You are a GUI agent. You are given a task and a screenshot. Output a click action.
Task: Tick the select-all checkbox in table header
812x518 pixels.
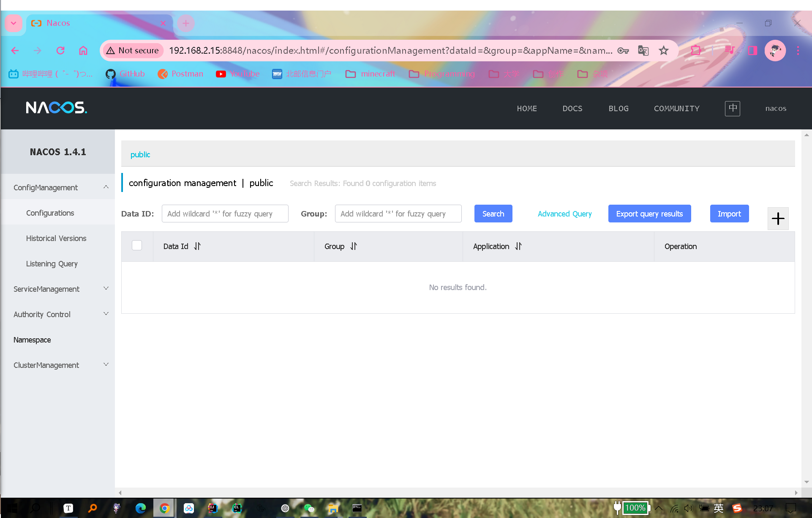click(137, 246)
